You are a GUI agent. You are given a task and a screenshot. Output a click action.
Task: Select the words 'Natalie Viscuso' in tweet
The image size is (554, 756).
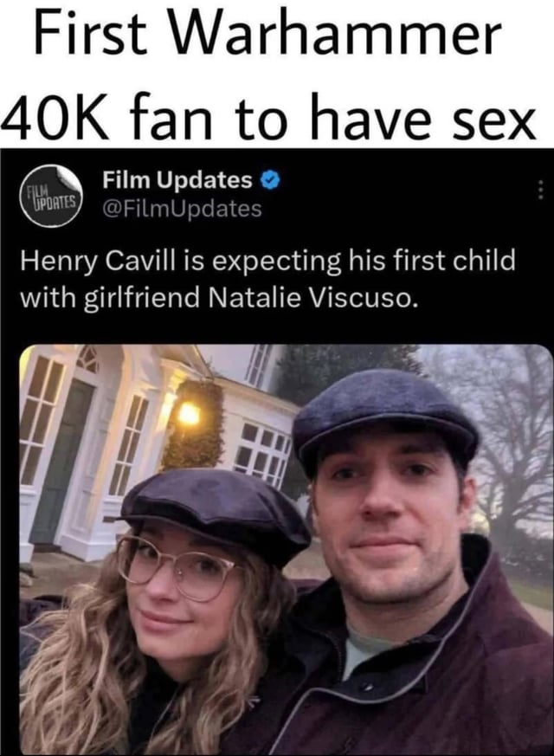coord(312,298)
